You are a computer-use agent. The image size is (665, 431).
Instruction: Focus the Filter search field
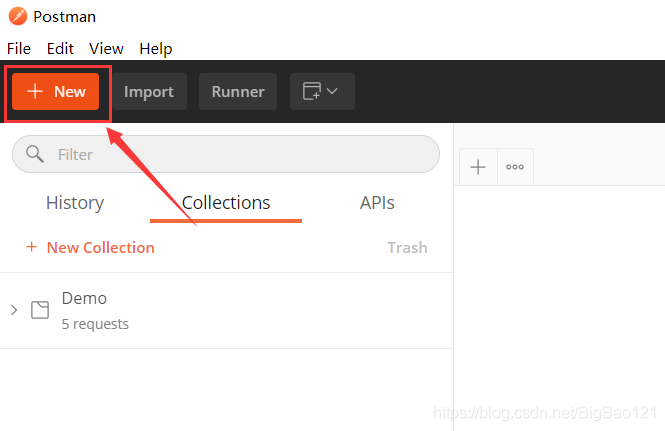226,154
